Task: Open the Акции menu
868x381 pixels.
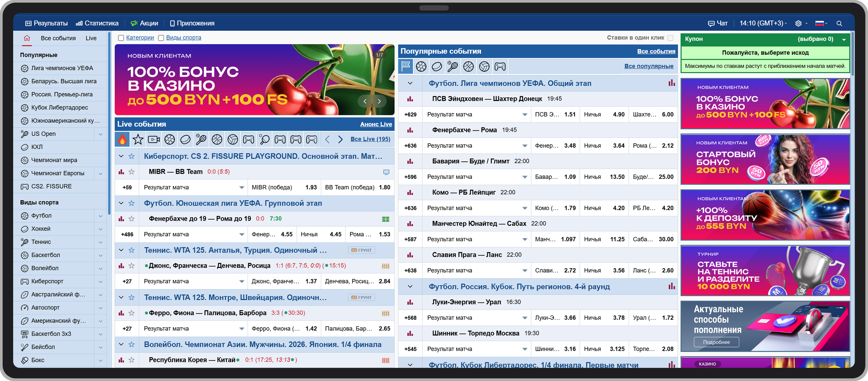Action: coord(144,23)
